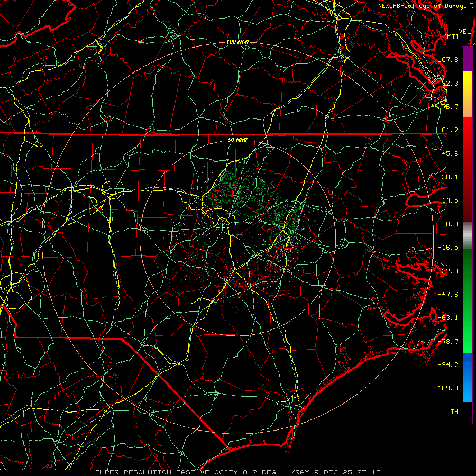Viewport: 476px width, 476px height.
Task: Select the -78.7 value on velocity scale
Action: tap(448, 342)
